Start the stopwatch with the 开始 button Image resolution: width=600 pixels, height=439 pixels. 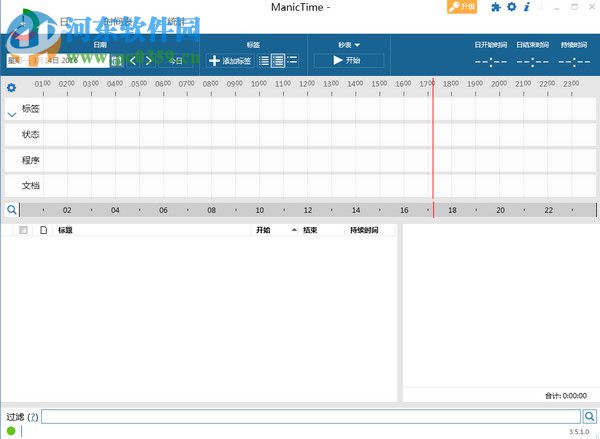click(349, 60)
